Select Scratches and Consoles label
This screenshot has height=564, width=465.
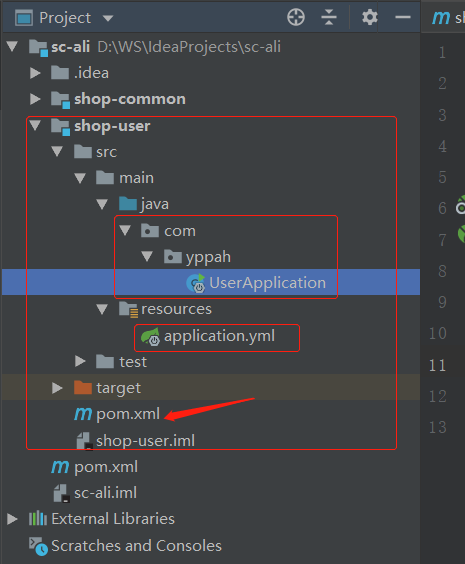(x=137, y=546)
